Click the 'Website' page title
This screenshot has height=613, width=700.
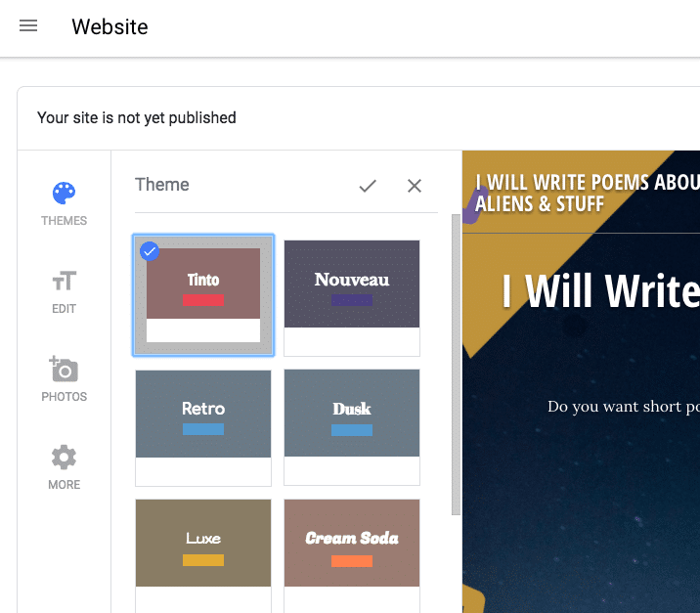(109, 26)
